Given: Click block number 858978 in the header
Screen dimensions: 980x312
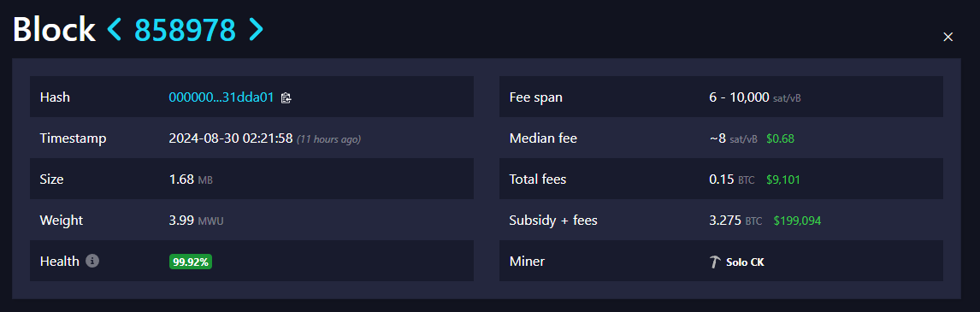Looking at the screenshot, I should coord(185,29).
